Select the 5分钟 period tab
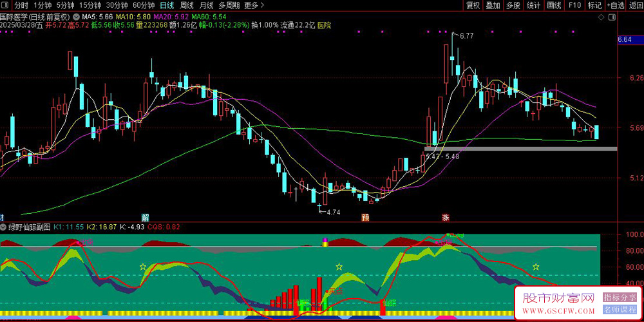 [x=65, y=5]
